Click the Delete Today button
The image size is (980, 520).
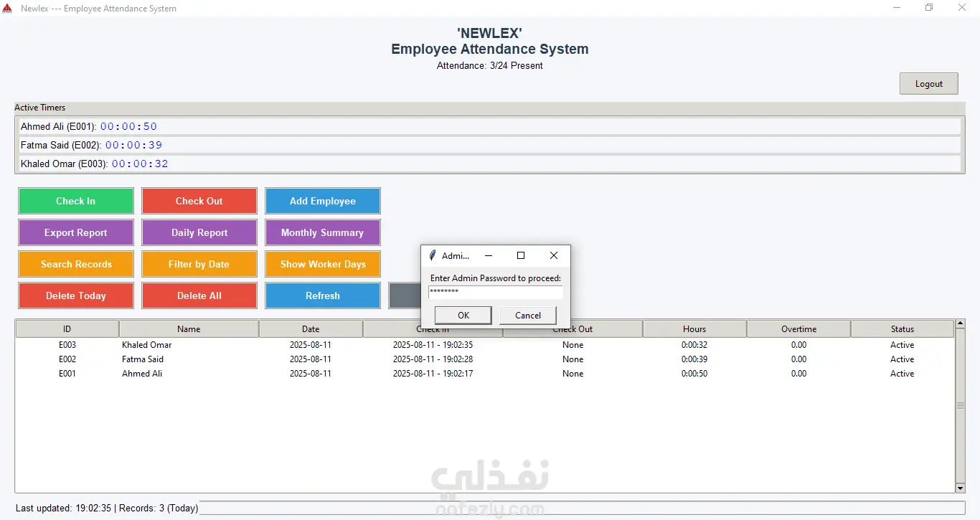tap(75, 296)
